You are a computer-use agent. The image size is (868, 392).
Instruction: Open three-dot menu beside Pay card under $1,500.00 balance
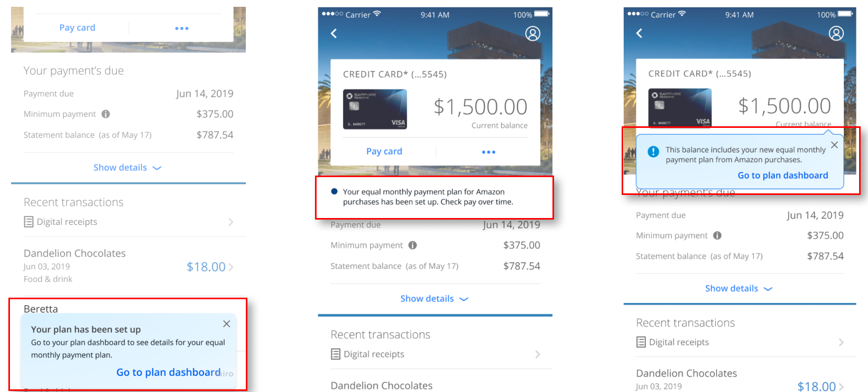coord(489,152)
